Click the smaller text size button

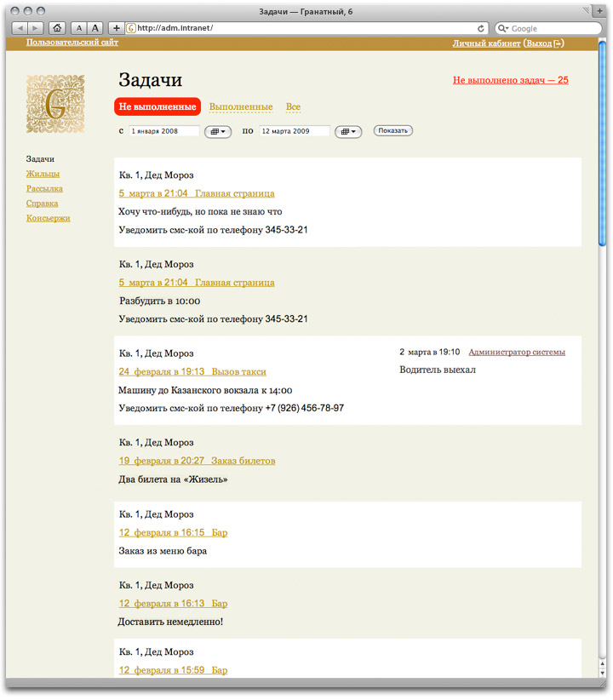click(x=78, y=28)
